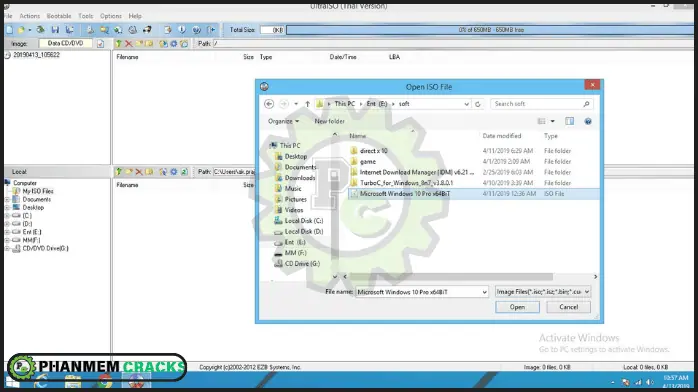Click the Cancel button
This screenshot has width=698, height=392.
[568, 307]
